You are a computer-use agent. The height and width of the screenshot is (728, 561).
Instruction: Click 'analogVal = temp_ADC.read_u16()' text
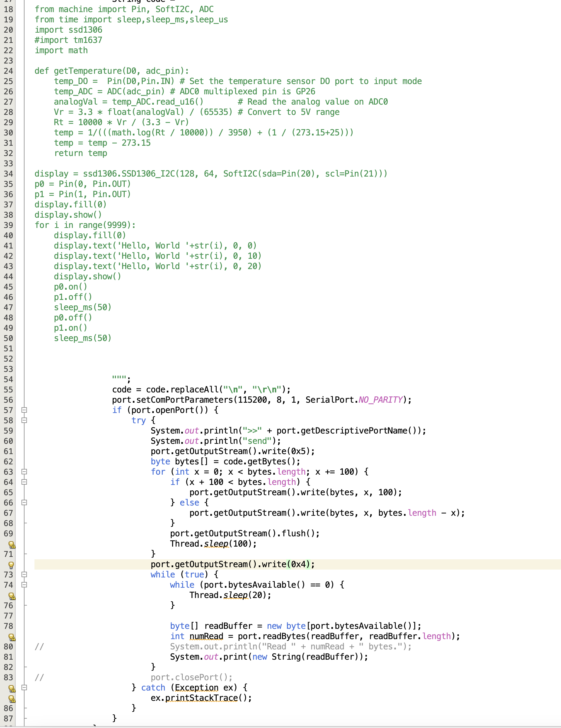pos(128,102)
